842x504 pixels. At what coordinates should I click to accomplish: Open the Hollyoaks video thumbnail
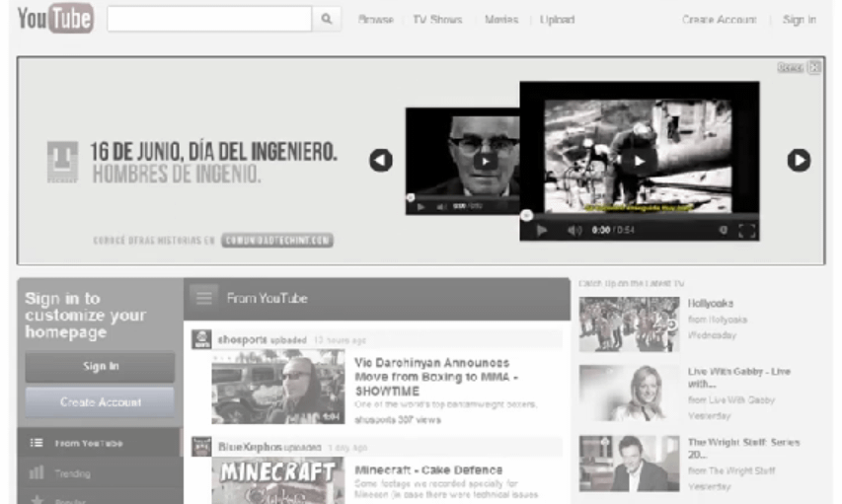pos(629,324)
